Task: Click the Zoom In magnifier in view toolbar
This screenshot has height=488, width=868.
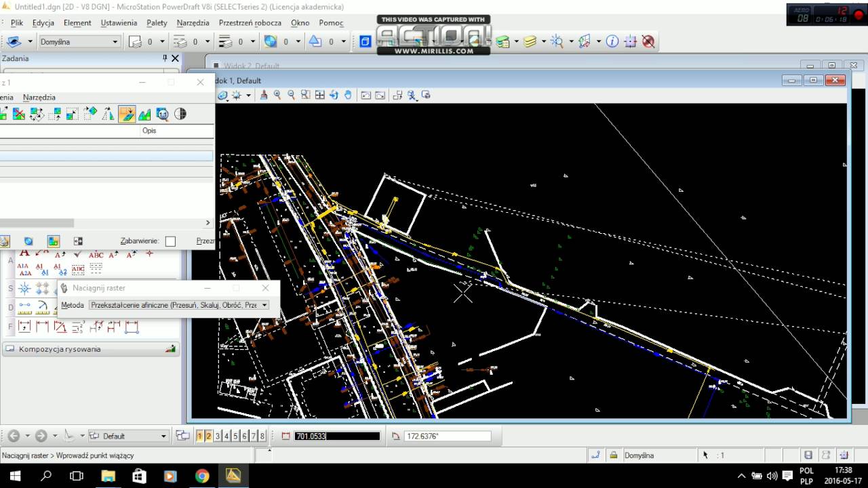Action: [x=277, y=96]
